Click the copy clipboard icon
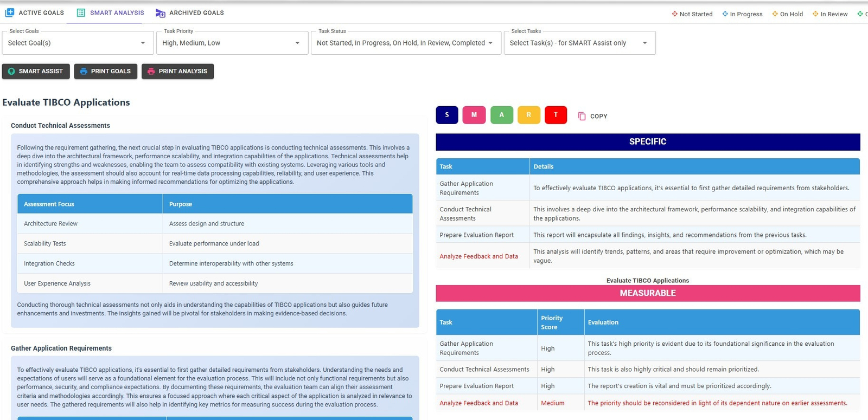 (582, 116)
